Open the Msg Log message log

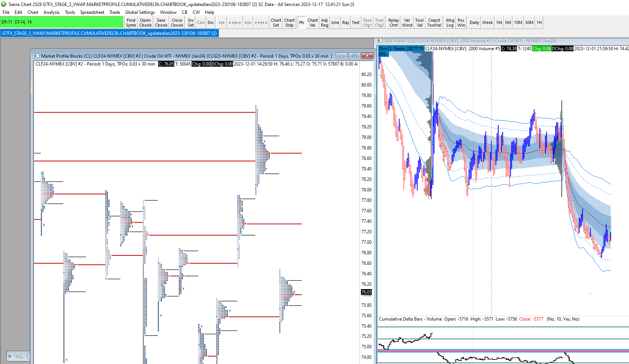click(x=450, y=23)
